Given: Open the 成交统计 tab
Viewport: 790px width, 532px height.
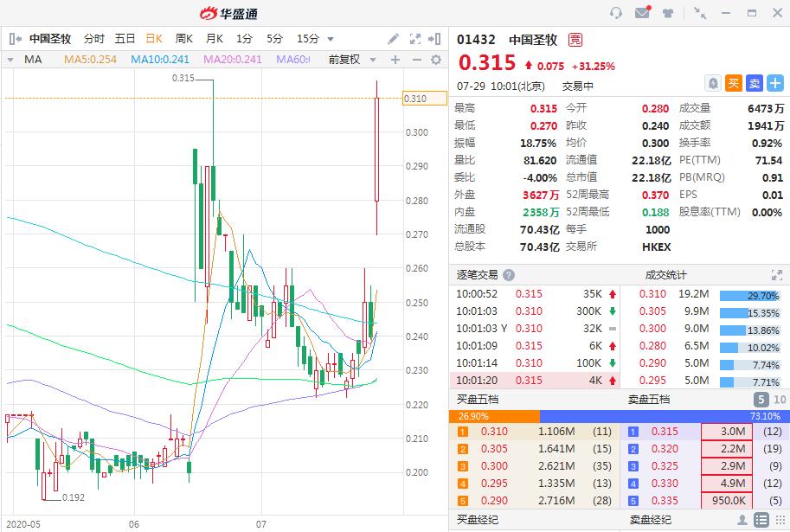Looking at the screenshot, I should 665,275.
